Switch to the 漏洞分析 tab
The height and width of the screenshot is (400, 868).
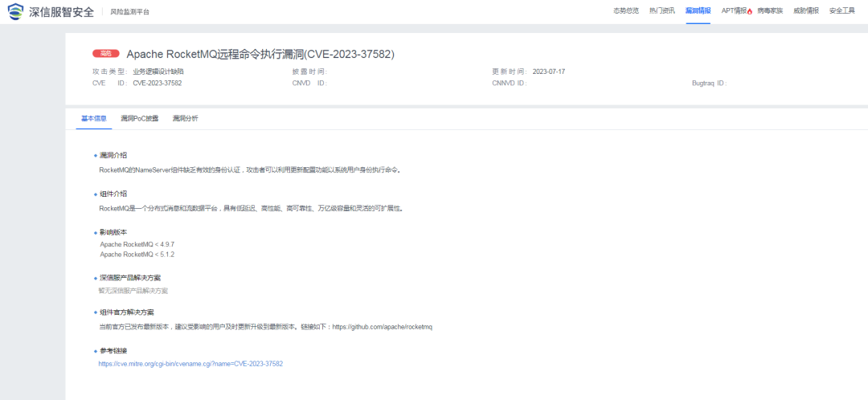pos(186,118)
